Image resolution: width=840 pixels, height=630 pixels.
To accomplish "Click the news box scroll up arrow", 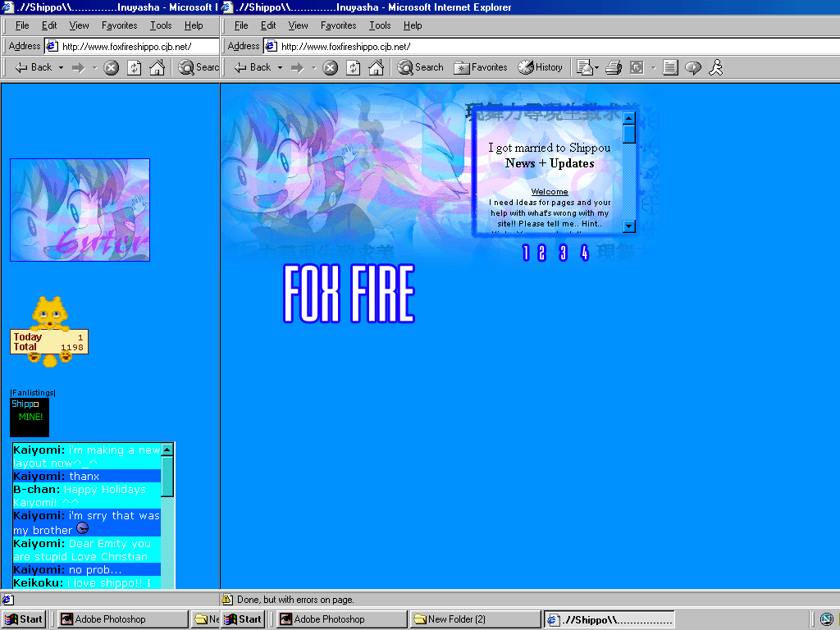I will click(x=629, y=118).
